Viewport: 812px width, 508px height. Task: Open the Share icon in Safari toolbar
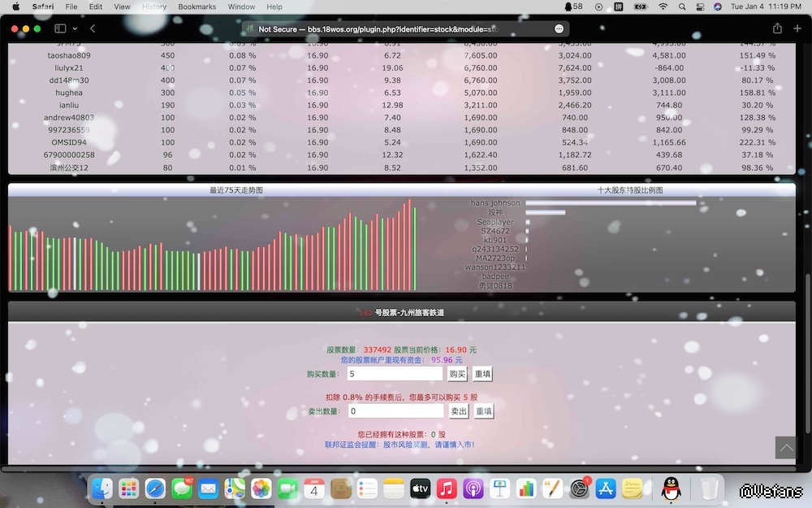pyautogui.click(x=777, y=28)
